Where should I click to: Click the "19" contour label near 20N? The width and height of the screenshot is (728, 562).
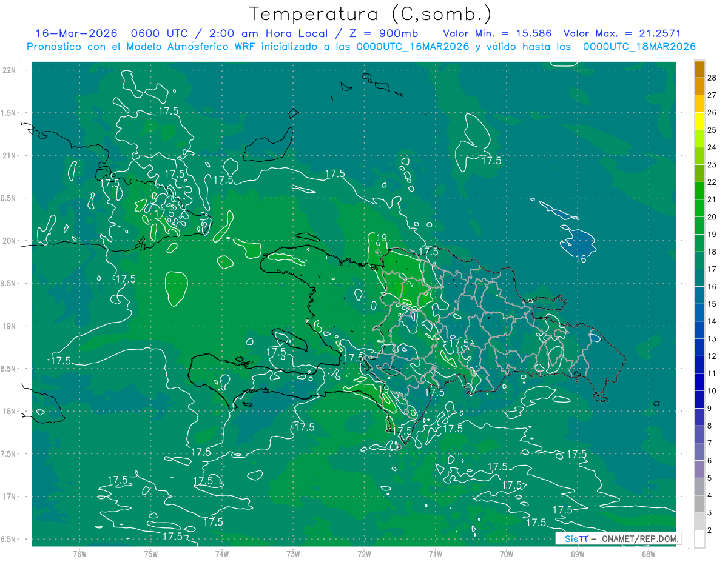(x=382, y=238)
